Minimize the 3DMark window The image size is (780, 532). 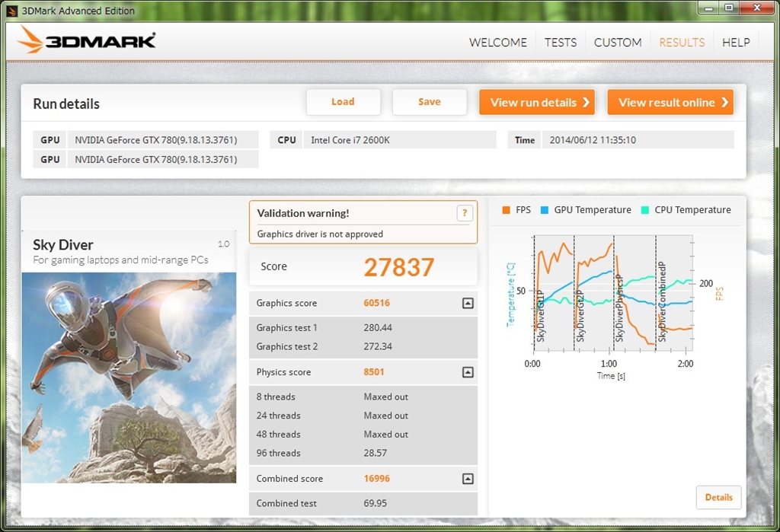pos(709,8)
